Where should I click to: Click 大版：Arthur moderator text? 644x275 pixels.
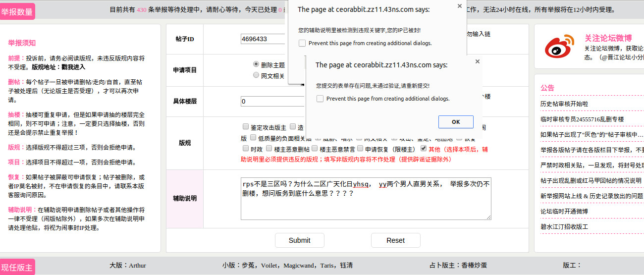[x=128, y=266]
